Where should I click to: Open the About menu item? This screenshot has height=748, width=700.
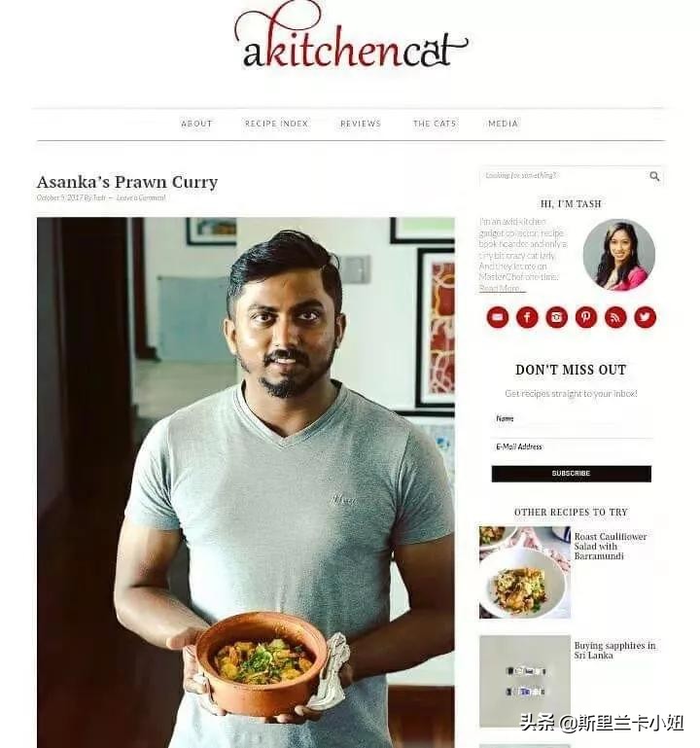(x=196, y=124)
